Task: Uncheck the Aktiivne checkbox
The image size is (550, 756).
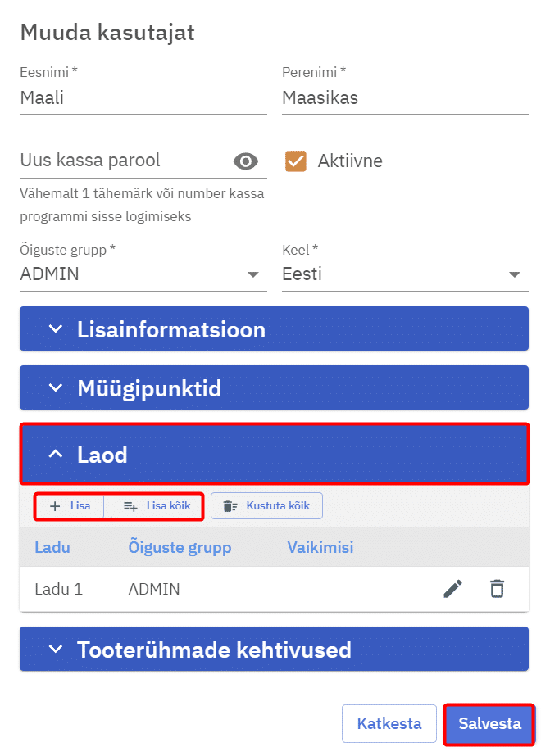Action: [x=295, y=161]
